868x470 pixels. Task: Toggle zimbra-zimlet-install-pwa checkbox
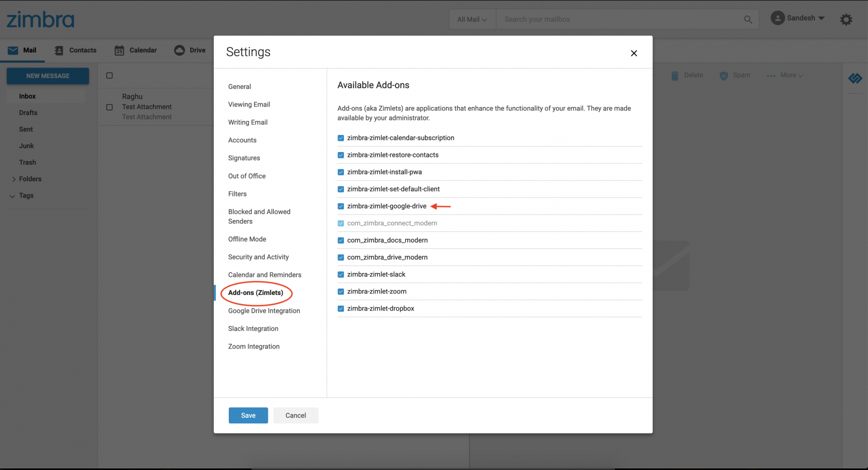point(341,172)
